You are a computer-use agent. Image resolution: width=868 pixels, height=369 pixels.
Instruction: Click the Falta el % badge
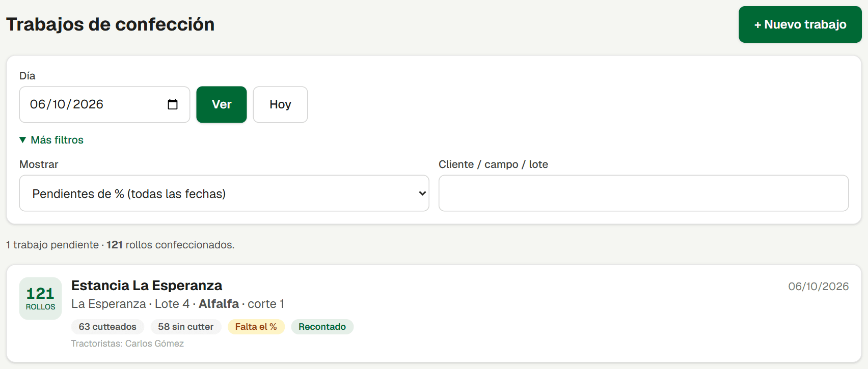pos(256,327)
